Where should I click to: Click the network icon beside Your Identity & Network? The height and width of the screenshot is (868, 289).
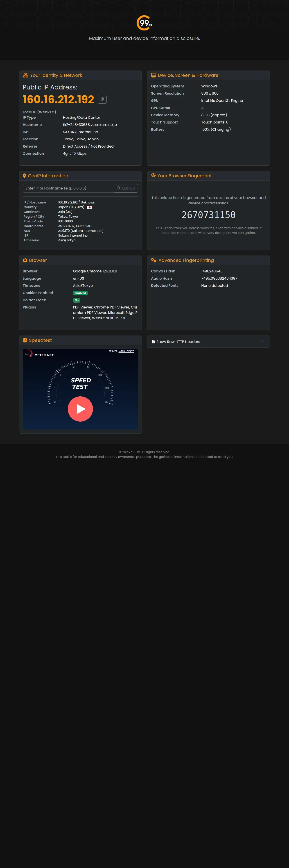point(26,75)
